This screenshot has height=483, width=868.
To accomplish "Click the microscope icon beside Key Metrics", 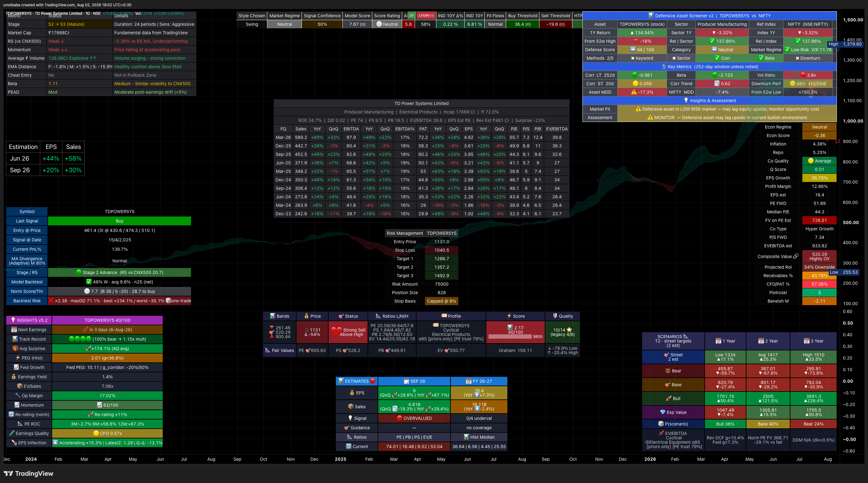I will point(663,67).
